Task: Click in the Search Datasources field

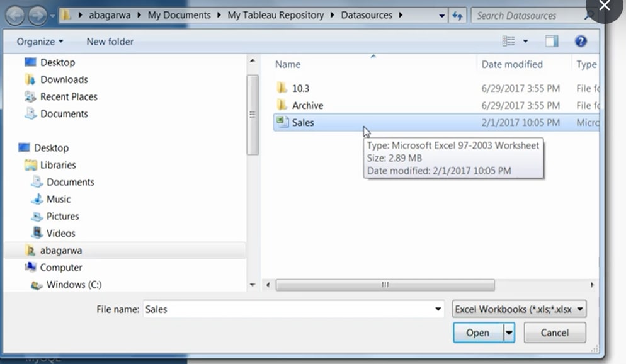Action: click(x=527, y=16)
